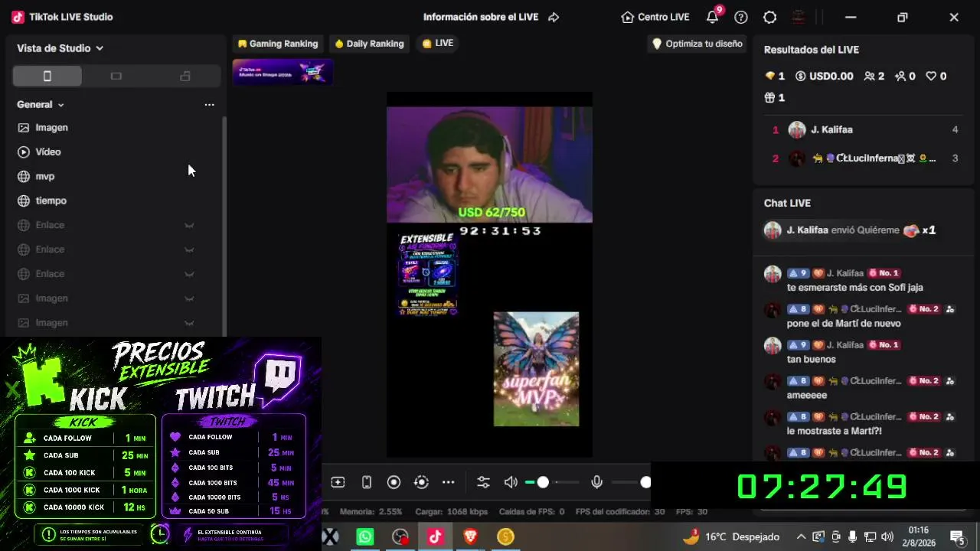Viewport: 980px width, 551px height.
Task: Open Centro LIVE
Action: [x=655, y=17]
